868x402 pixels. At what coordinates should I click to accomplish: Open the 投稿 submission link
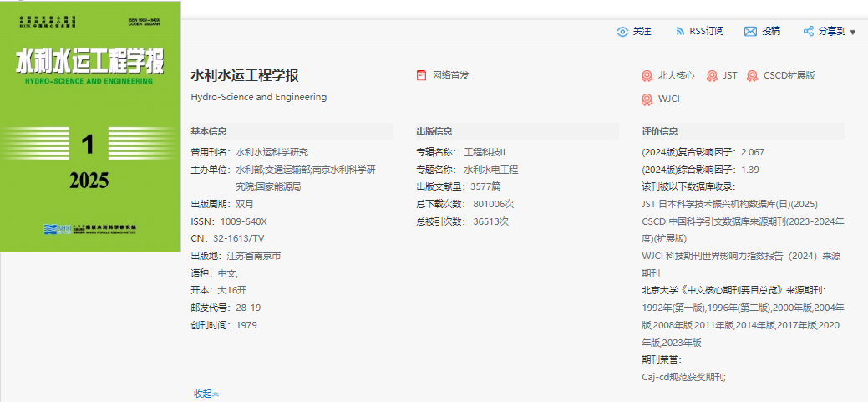(x=771, y=32)
